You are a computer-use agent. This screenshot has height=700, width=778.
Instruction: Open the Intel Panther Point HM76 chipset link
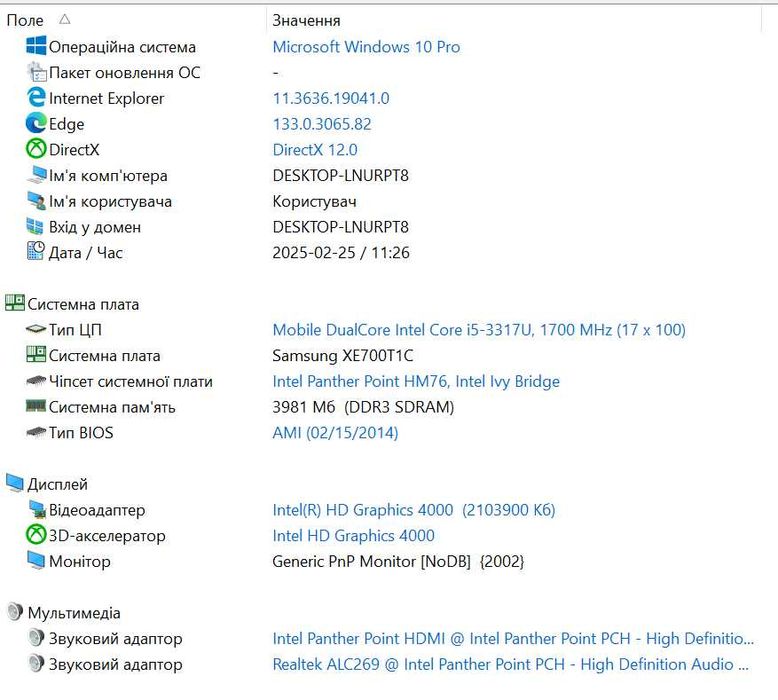(x=416, y=381)
